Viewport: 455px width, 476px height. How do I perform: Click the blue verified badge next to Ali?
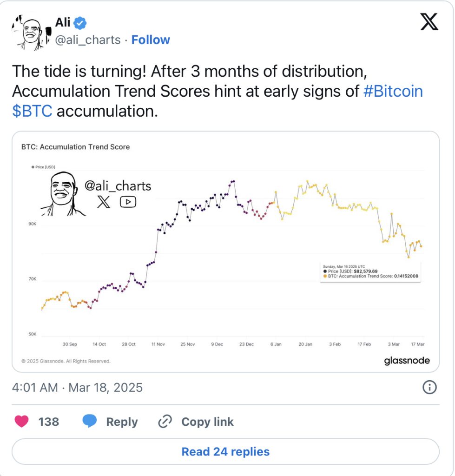(80, 23)
